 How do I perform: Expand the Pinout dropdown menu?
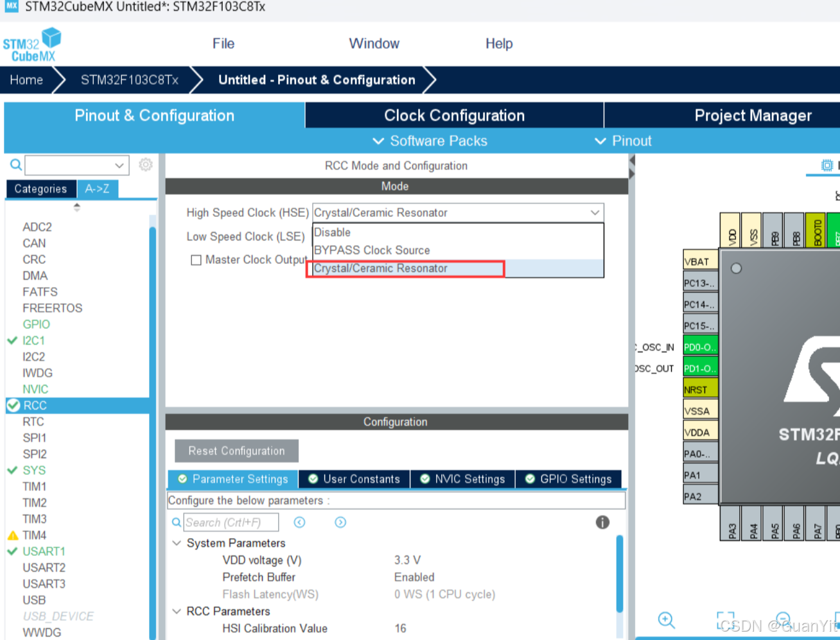point(623,141)
